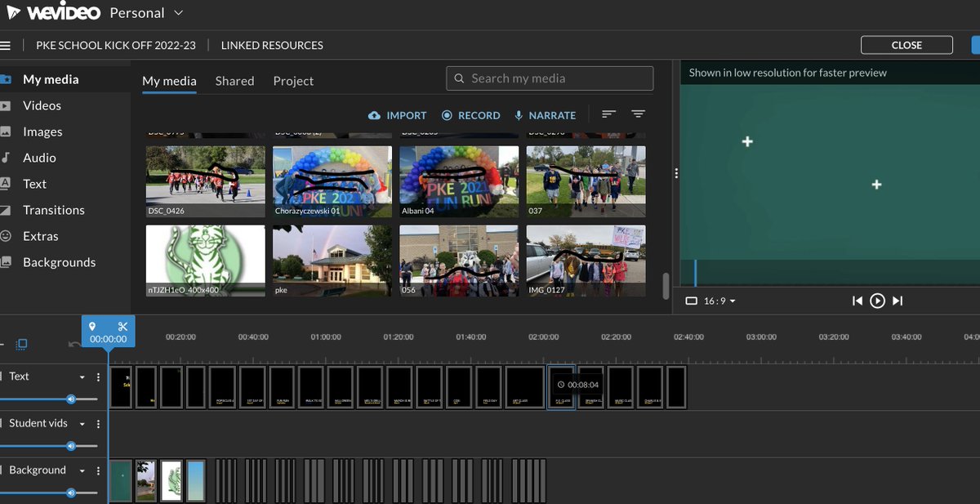Select Chorazyczewski 01 thumbnail
980x504 pixels.
[x=332, y=181]
